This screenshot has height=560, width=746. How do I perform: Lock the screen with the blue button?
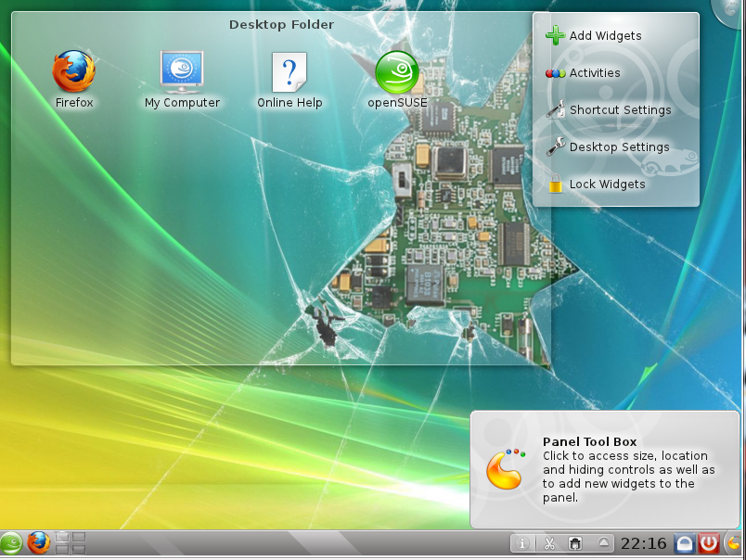[x=684, y=543]
